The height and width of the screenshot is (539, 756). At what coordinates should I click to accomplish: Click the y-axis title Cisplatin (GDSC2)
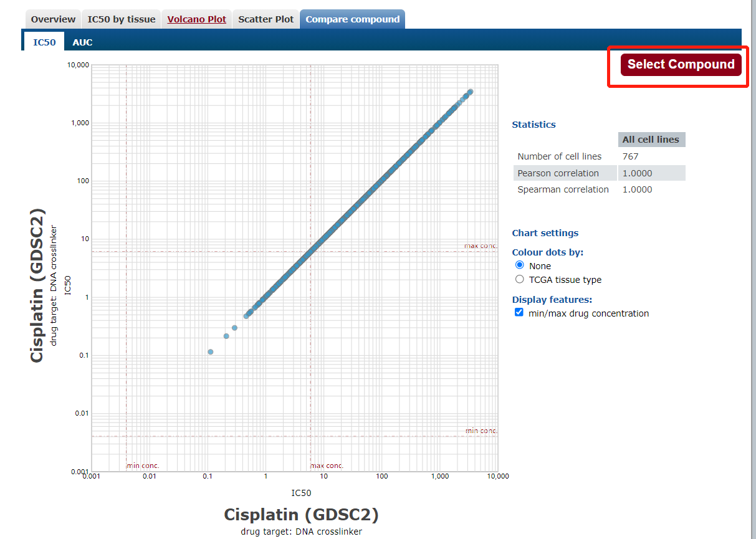click(37, 285)
